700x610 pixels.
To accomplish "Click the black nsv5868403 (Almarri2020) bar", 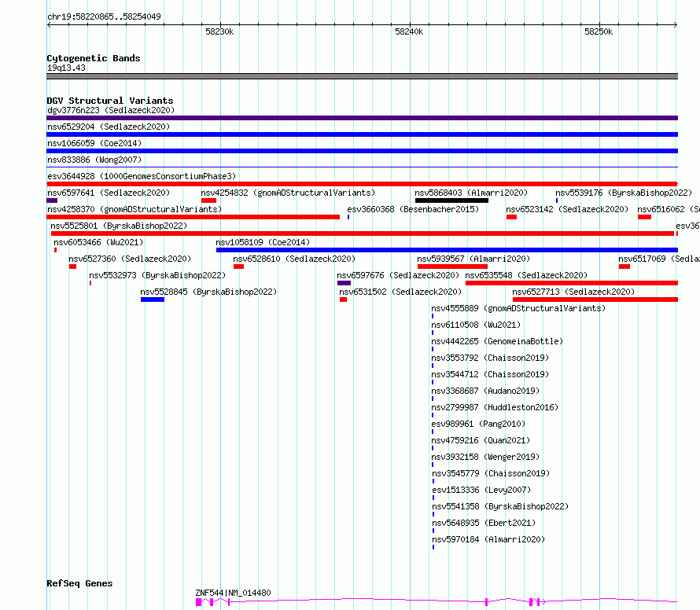I will (451, 200).
